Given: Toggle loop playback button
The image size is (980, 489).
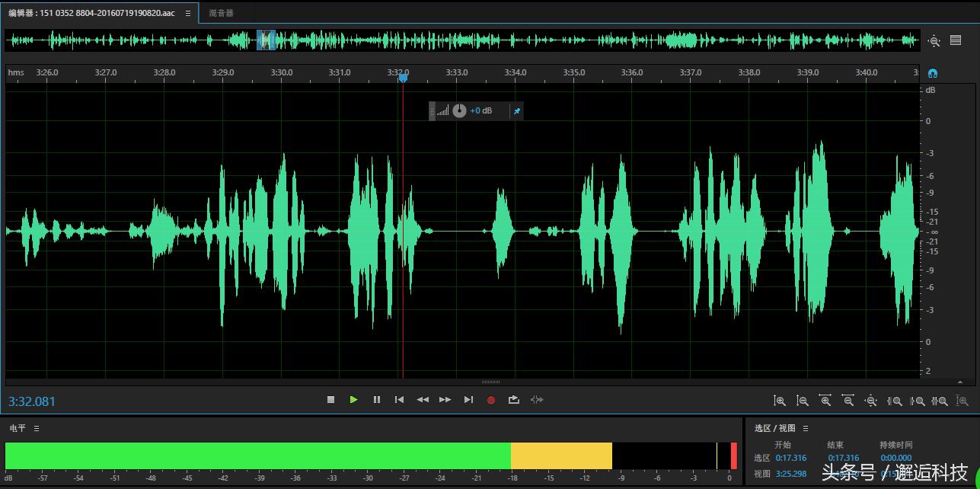Looking at the screenshot, I should pos(514,400).
